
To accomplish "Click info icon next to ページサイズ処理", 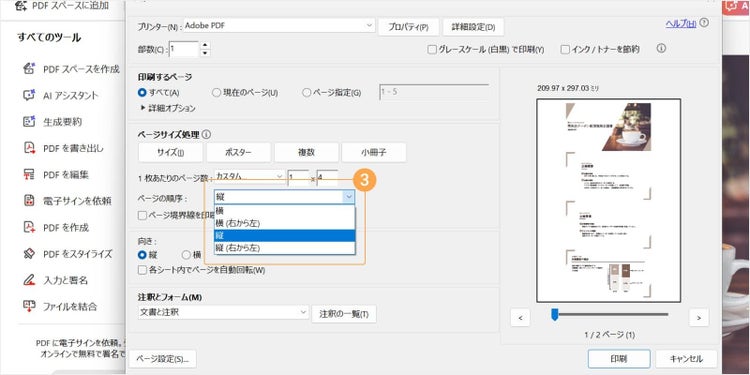I will tap(206, 135).
